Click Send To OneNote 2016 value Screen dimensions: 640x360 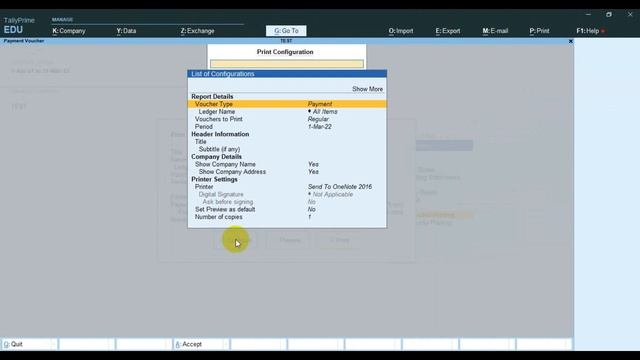[x=340, y=187]
